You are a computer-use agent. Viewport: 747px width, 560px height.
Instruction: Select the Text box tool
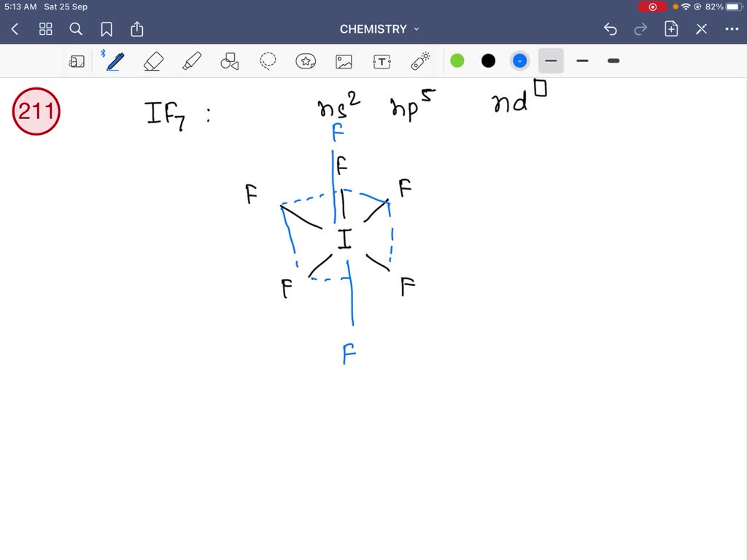(381, 61)
